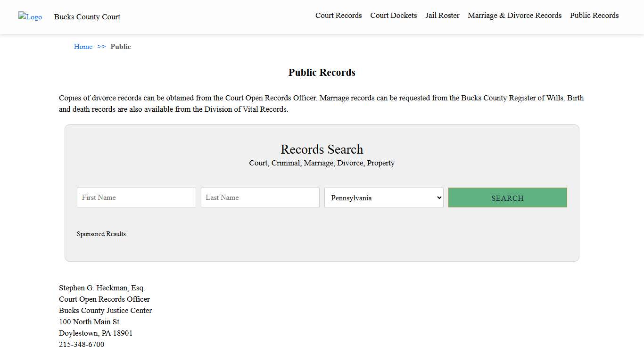Viewport: 644px width, 362px height.
Task: Open the Court Records menu item
Action: pyautogui.click(x=339, y=15)
